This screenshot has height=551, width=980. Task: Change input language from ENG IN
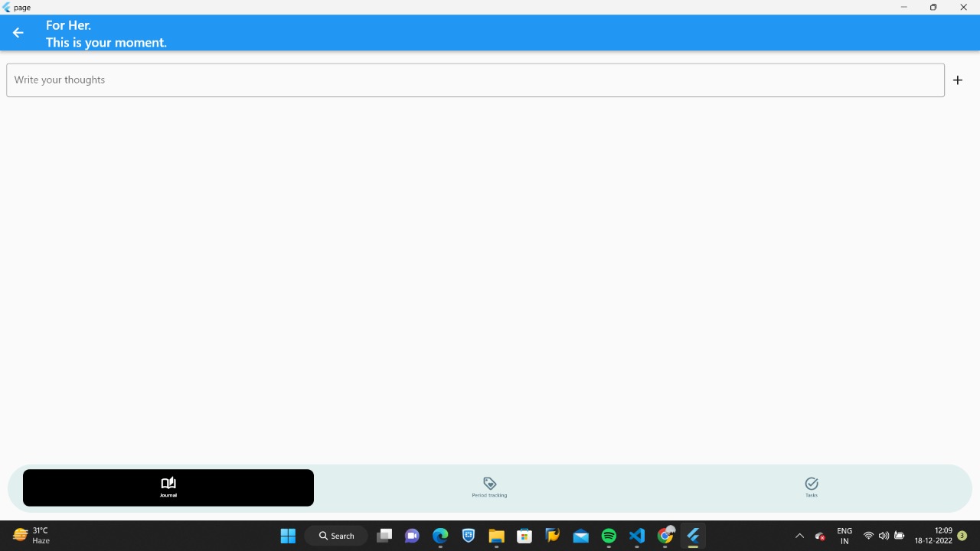[x=844, y=536]
